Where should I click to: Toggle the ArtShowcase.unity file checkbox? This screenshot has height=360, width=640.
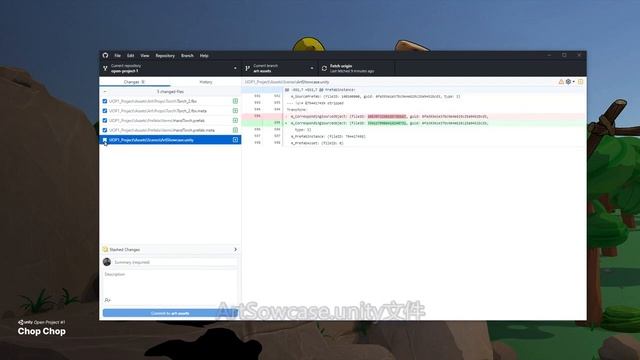pyautogui.click(x=105, y=140)
